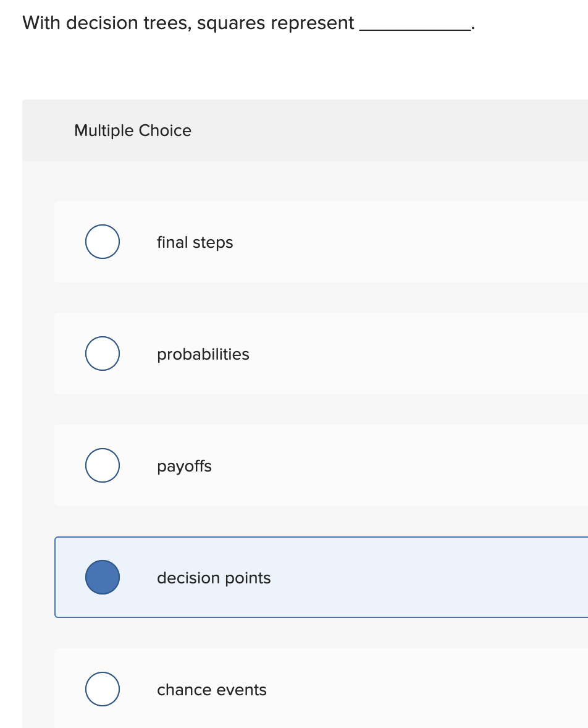Click the 'final steps' answer text
This screenshot has height=728, width=588.
195,242
